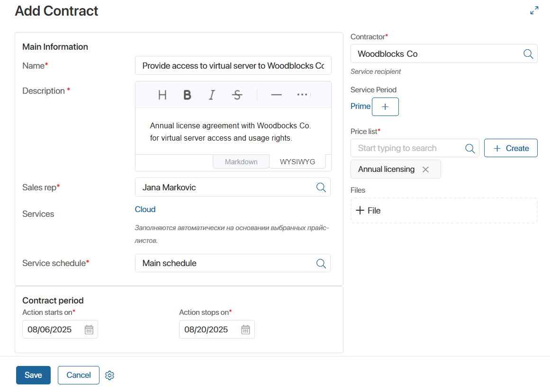The image size is (550, 392).
Task: Click the Main Information heading
Action: point(55,47)
